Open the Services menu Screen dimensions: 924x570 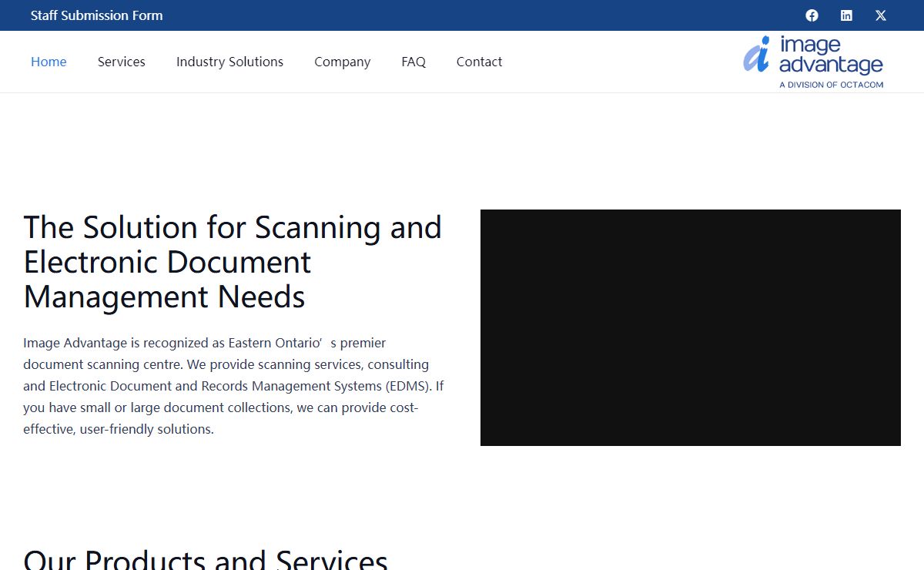pos(122,62)
